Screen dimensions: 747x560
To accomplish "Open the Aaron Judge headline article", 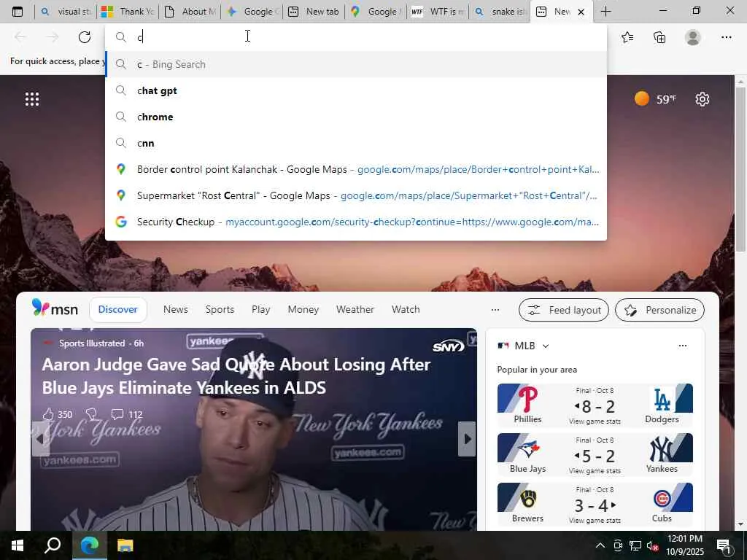I will 236,376.
